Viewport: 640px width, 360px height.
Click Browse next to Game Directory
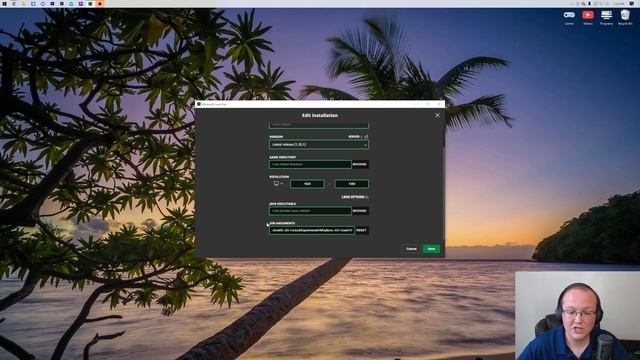tap(360, 164)
